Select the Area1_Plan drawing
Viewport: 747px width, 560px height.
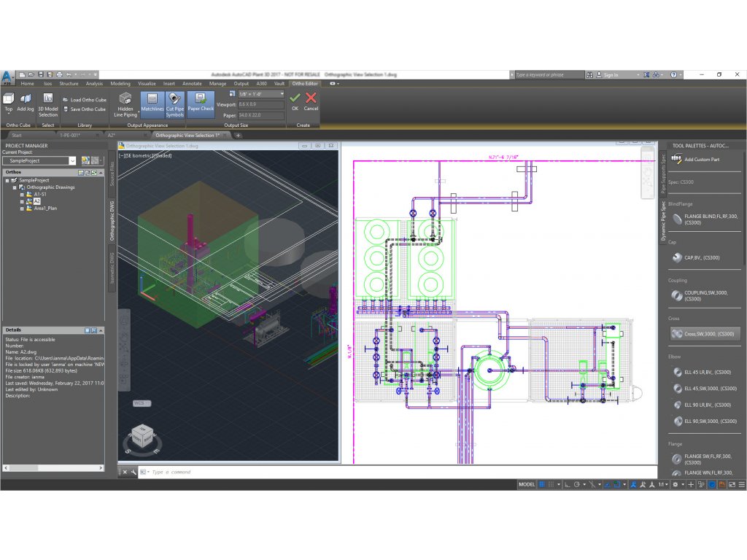pos(45,209)
